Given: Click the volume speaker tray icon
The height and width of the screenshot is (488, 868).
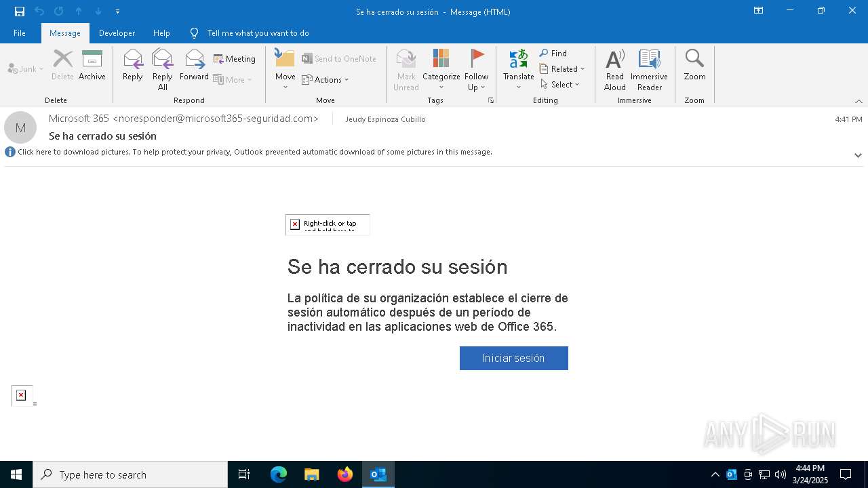Looking at the screenshot, I should 780,474.
